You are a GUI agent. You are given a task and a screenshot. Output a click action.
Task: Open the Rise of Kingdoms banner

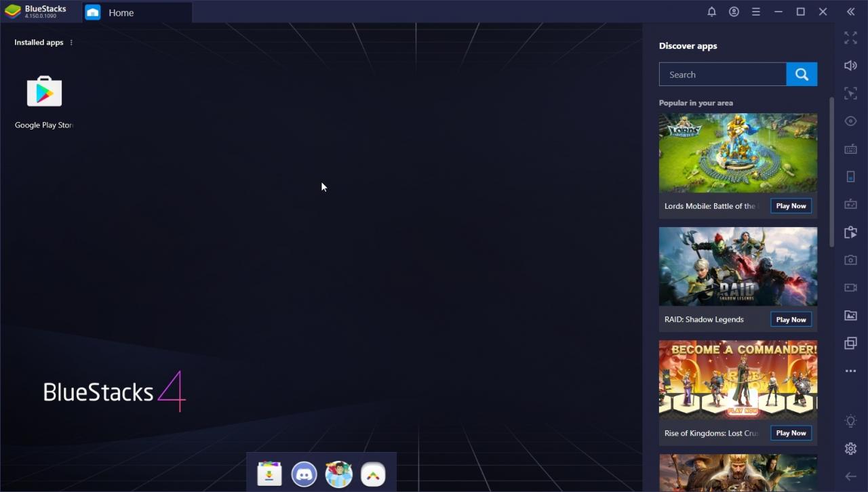738,380
